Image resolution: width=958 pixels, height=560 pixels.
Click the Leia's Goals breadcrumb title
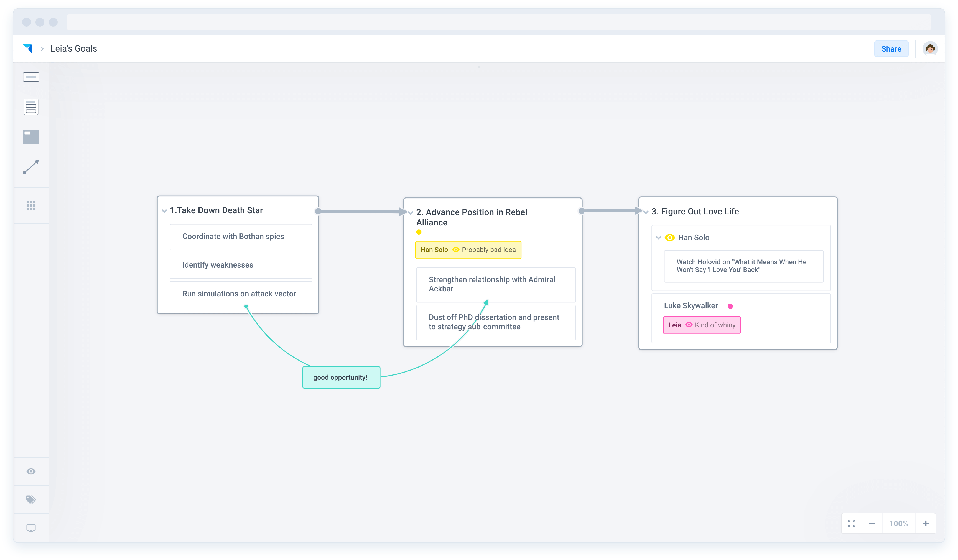(74, 49)
